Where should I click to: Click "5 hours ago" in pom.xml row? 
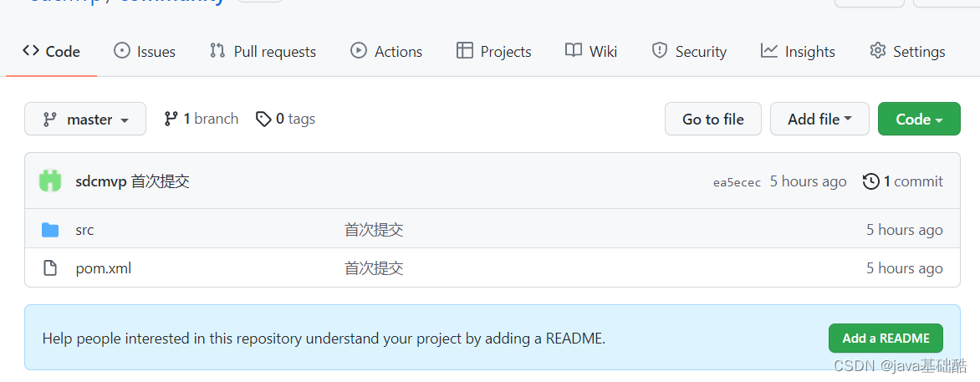(905, 269)
